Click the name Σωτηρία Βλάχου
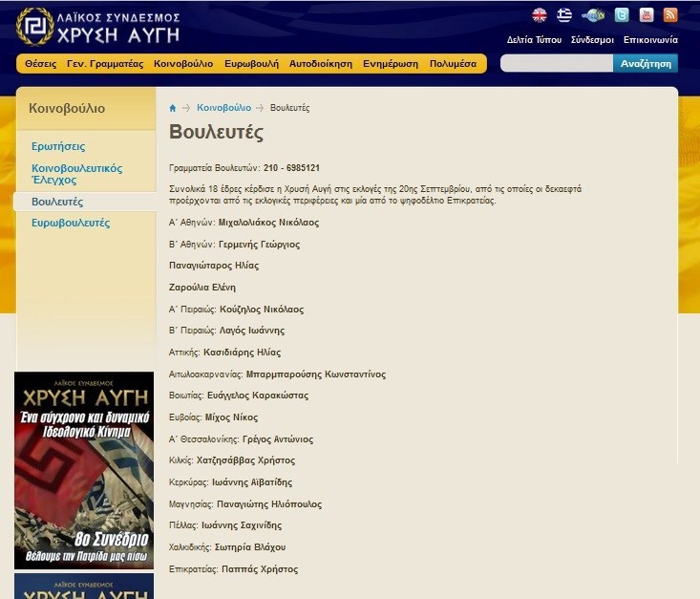The height and width of the screenshot is (599, 700). [x=250, y=547]
